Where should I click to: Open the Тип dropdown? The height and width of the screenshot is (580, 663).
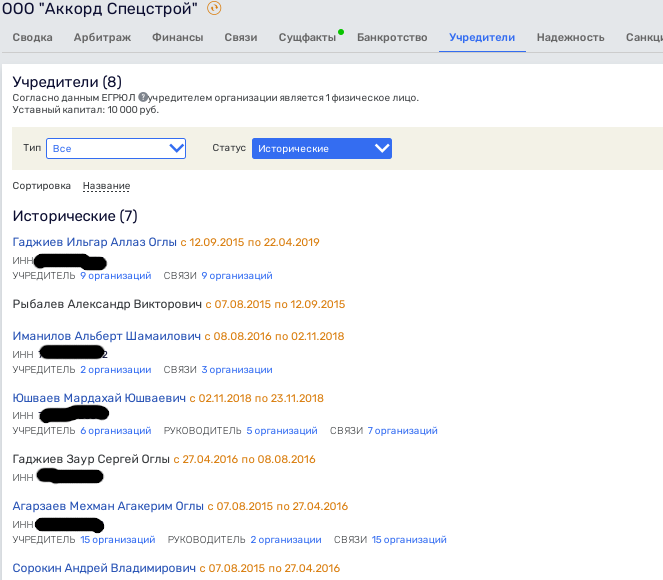pyautogui.click(x=117, y=148)
